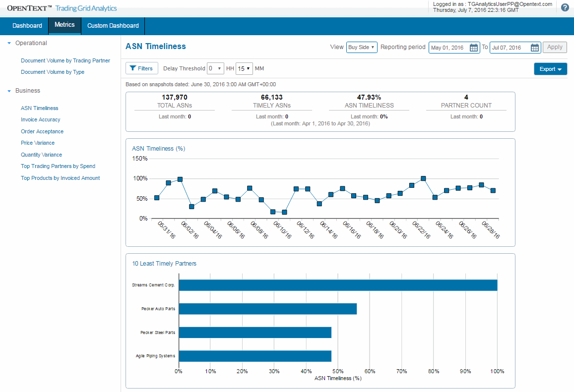Click the 47.93% ASN Timeliness value

point(369,97)
